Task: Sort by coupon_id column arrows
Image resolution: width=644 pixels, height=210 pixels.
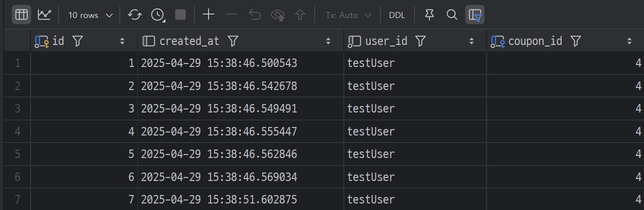Action: click(629, 41)
